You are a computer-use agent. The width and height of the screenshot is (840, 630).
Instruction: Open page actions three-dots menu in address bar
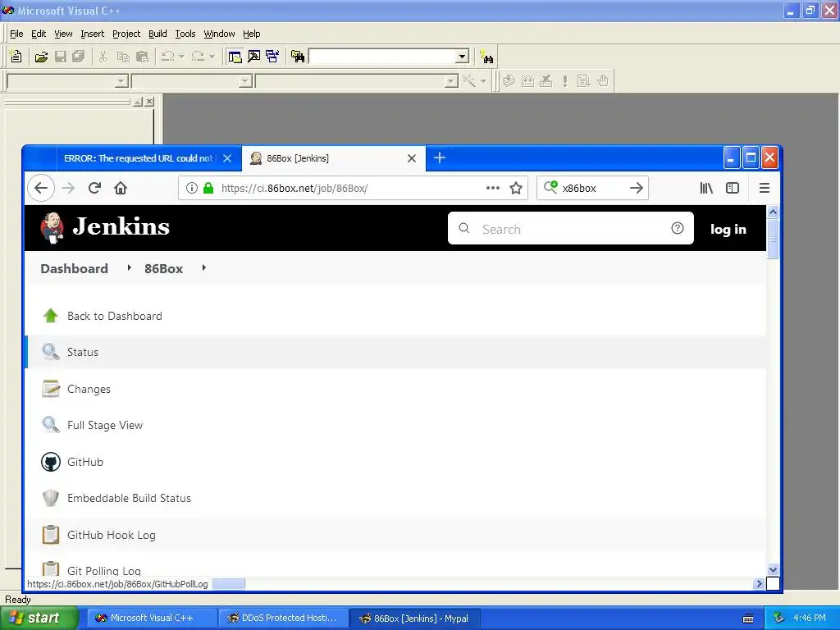(x=493, y=188)
